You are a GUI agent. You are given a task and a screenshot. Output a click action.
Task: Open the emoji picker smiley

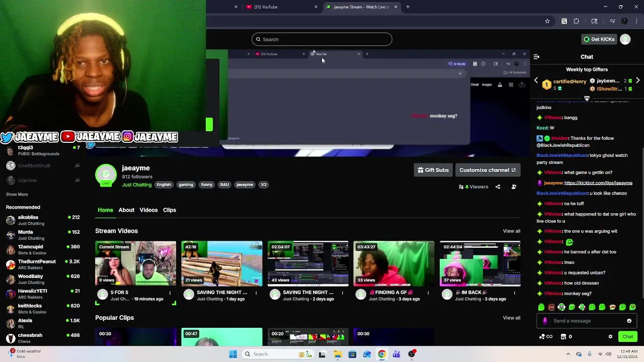629,321
